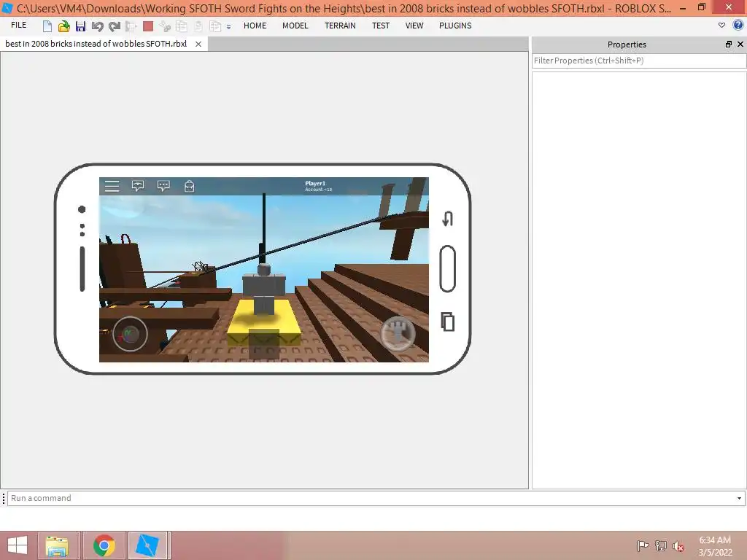Switch to the VIEW ribbon tab
The height and width of the screenshot is (560, 747).
[x=414, y=26]
